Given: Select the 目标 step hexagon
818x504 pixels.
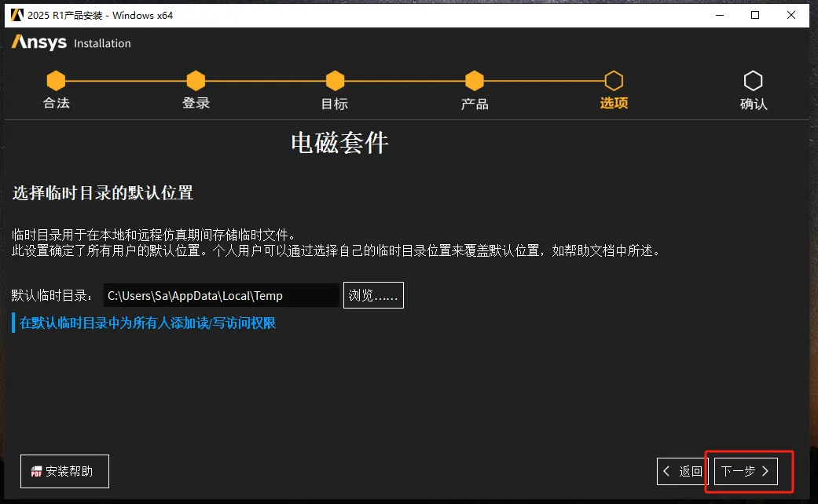Looking at the screenshot, I should (x=335, y=80).
